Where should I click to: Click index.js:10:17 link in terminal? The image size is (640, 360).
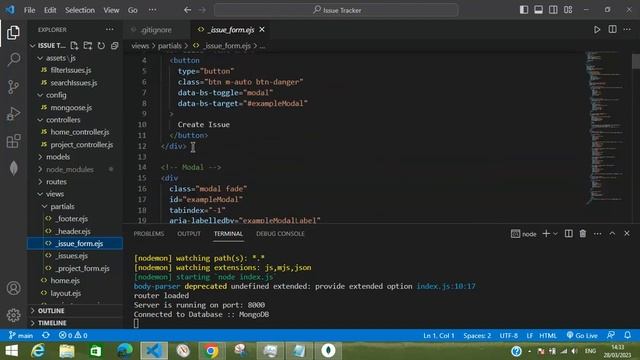[446, 286]
